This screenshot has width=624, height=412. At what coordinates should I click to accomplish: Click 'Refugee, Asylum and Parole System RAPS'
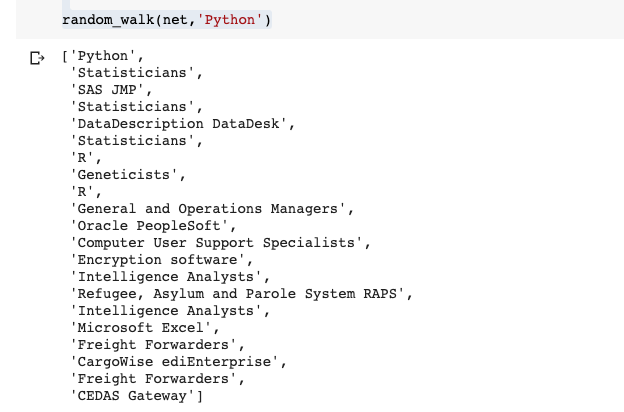(x=237, y=294)
